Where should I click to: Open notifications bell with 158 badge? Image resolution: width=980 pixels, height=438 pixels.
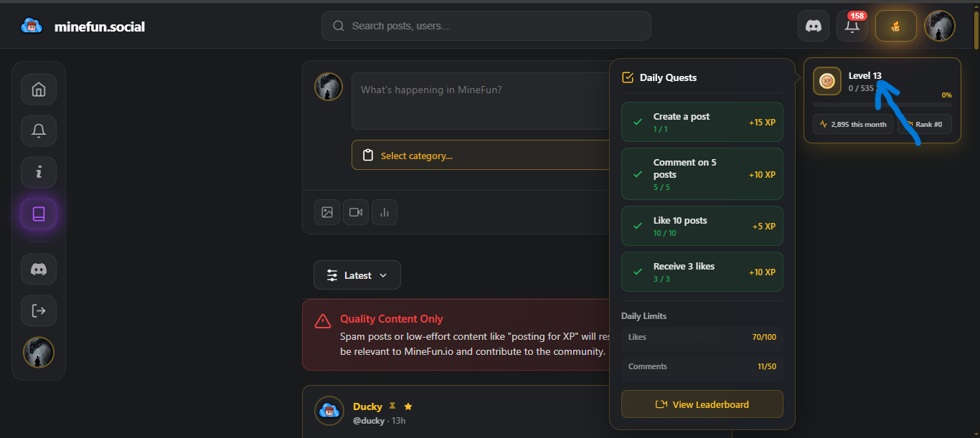pyautogui.click(x=852, y=26)
